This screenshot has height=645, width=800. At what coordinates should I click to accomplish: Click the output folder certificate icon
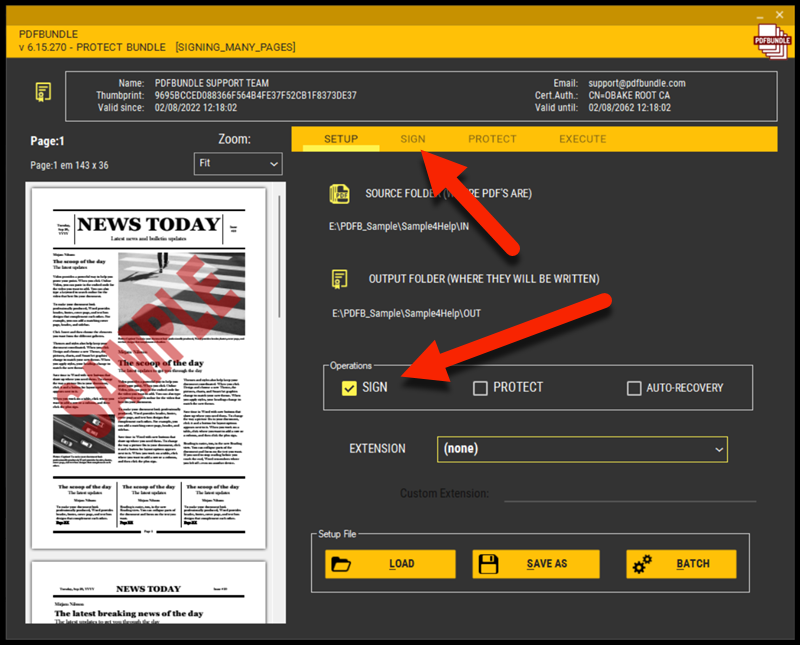(x=340, y=279)
